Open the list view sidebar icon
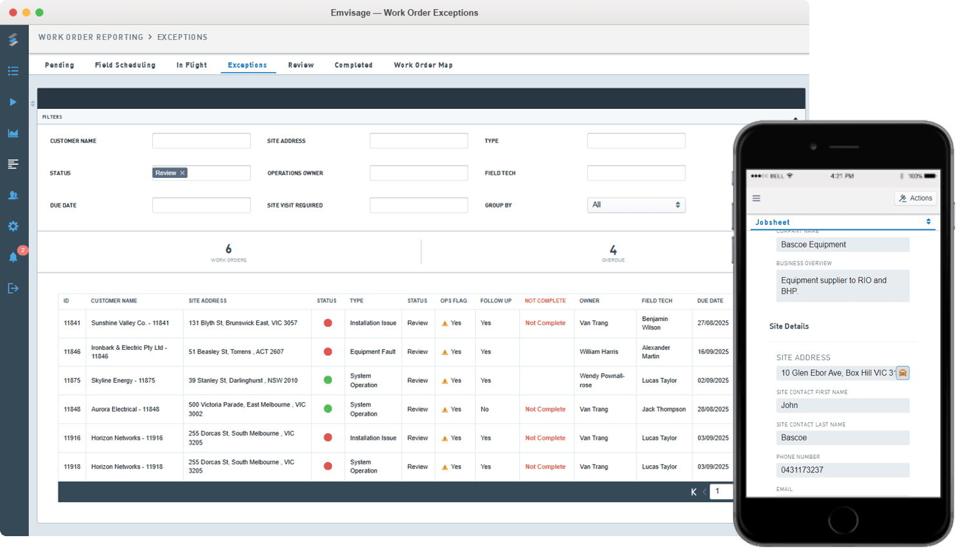 pos(13,71)
